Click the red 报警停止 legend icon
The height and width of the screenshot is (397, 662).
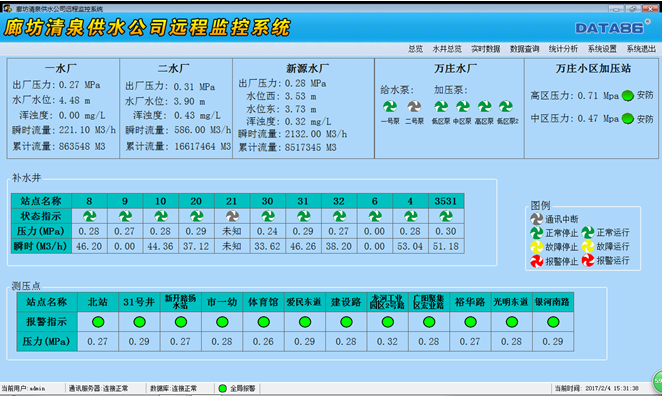pos(536,261)
